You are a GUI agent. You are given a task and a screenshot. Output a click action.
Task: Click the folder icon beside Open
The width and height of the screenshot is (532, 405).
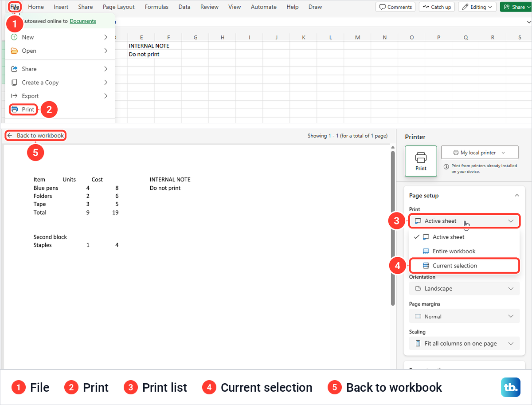tap(14, 51)
